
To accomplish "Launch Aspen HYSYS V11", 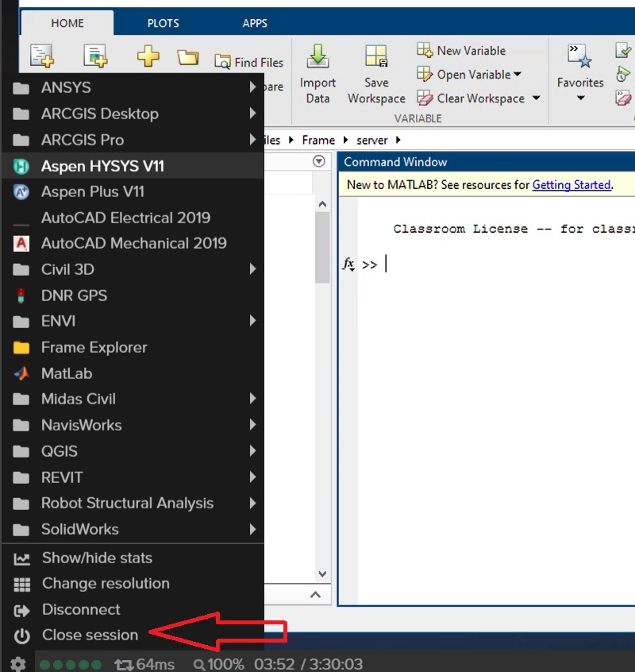I will tap(102, 166).
